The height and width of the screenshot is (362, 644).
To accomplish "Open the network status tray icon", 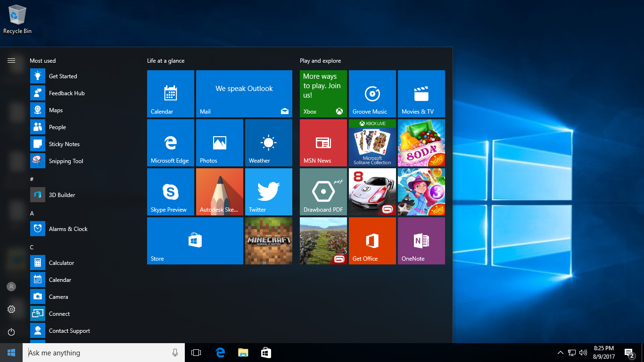I will pos(572,353).
